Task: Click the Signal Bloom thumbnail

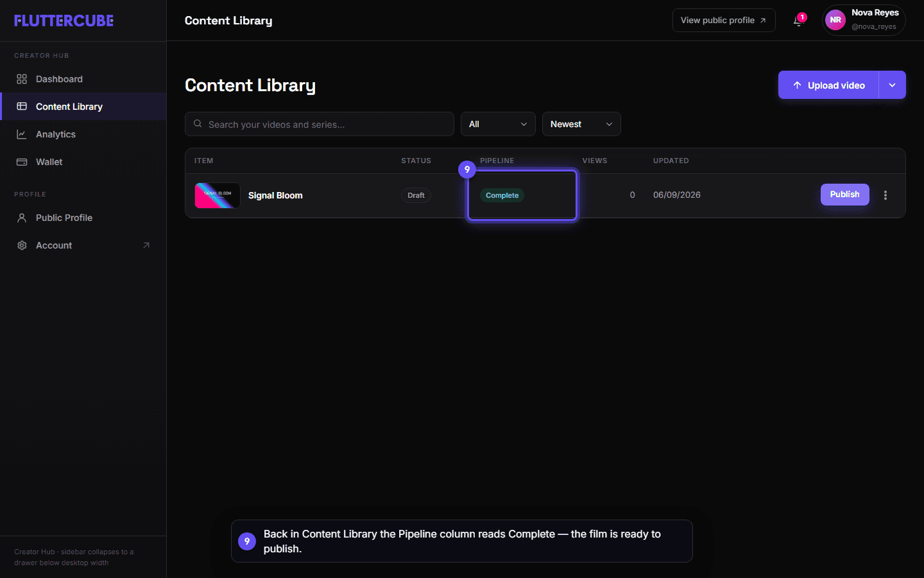Action: tap(218, 195)
